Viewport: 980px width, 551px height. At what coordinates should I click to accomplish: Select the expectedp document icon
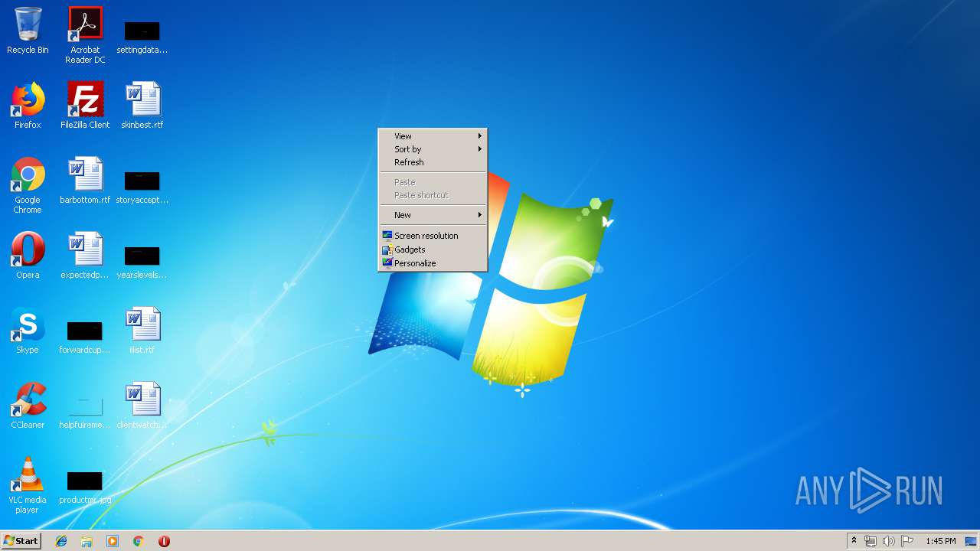[x=85, y=256]
